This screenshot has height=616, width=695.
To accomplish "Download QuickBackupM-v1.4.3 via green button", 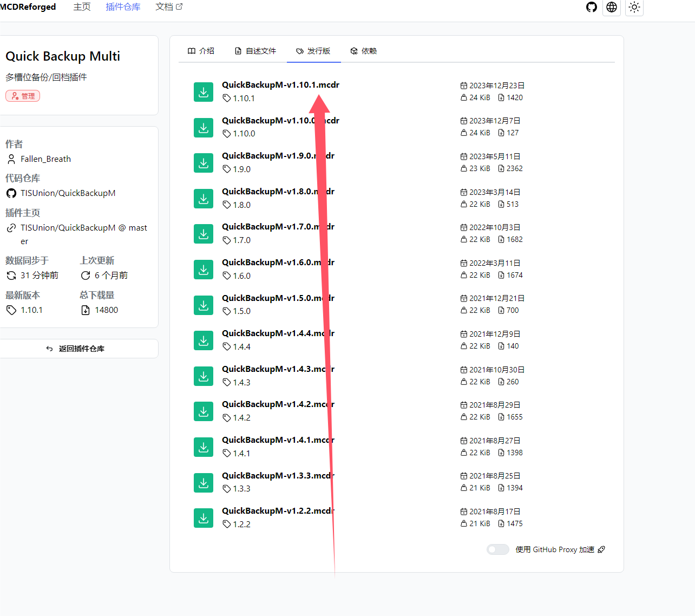I will click(x=204, y=376).
